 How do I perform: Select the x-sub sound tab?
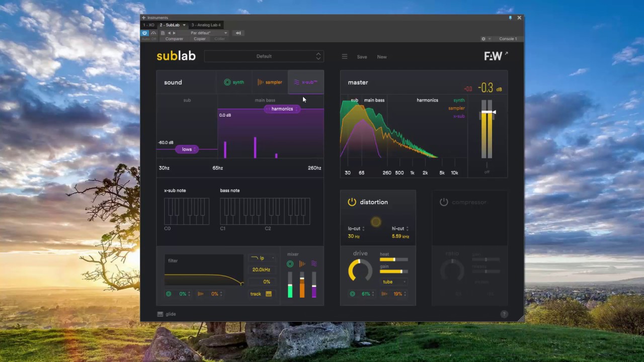click(306, 82)
